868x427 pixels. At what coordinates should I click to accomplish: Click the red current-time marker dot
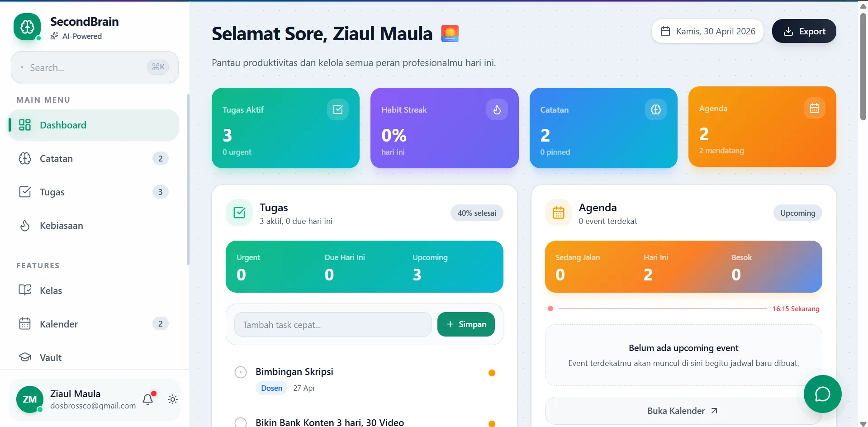tap(550, 308)
